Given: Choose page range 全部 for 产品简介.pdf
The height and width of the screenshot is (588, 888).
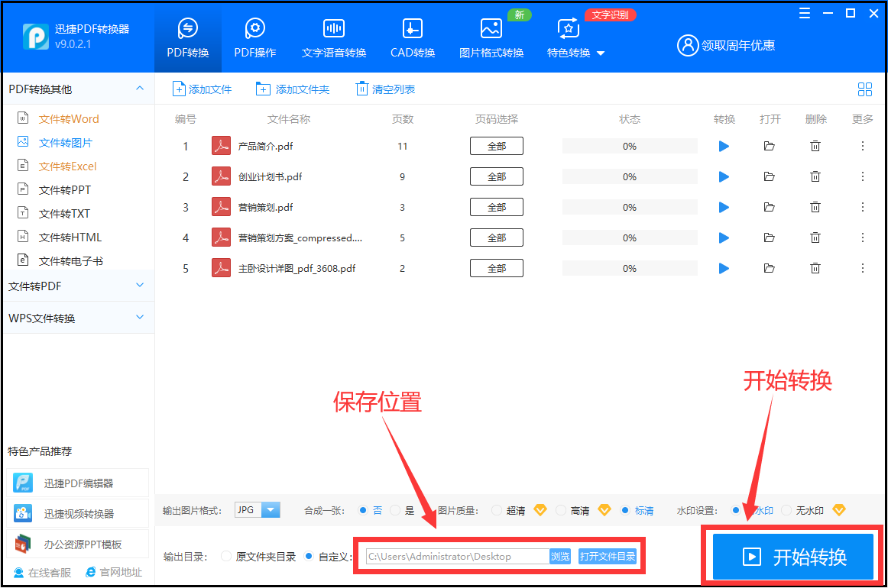Looking at the screenshot, I should [x=497, y=146].
